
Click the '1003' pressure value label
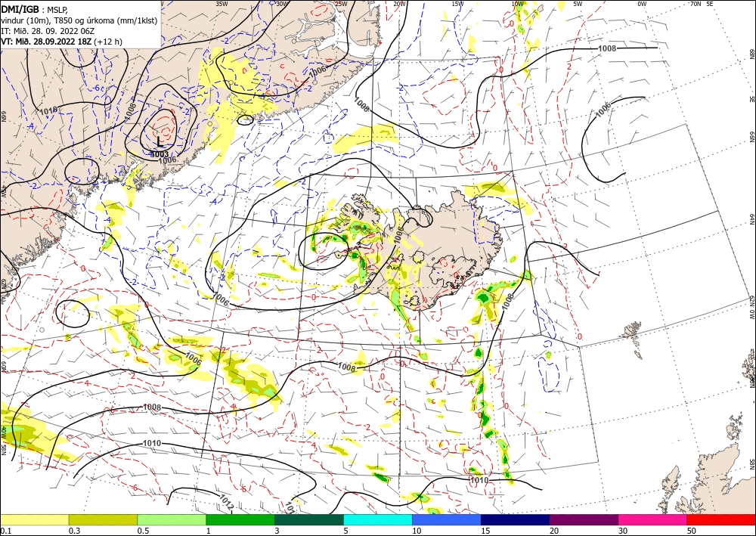tap(159, 154)
